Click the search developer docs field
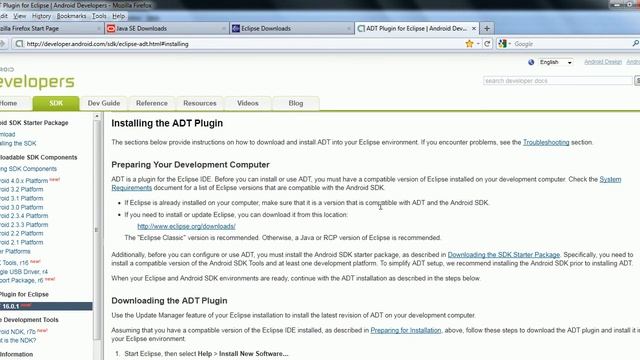 (558, 81)
